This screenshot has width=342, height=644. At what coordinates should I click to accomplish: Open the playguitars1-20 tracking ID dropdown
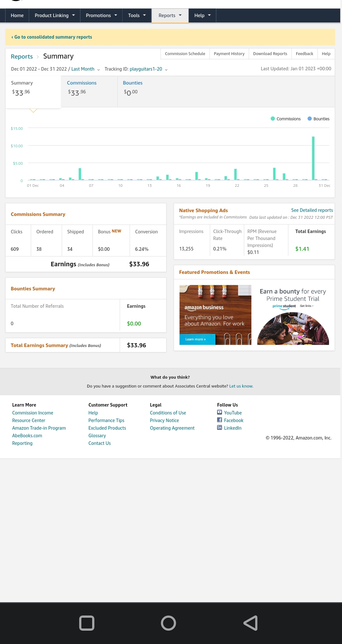149,69
